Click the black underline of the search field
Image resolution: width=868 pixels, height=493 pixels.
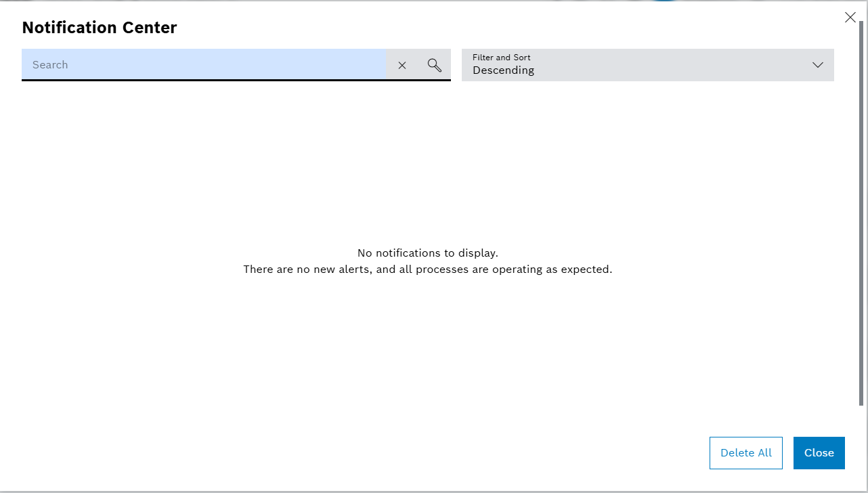coord(236,80)
